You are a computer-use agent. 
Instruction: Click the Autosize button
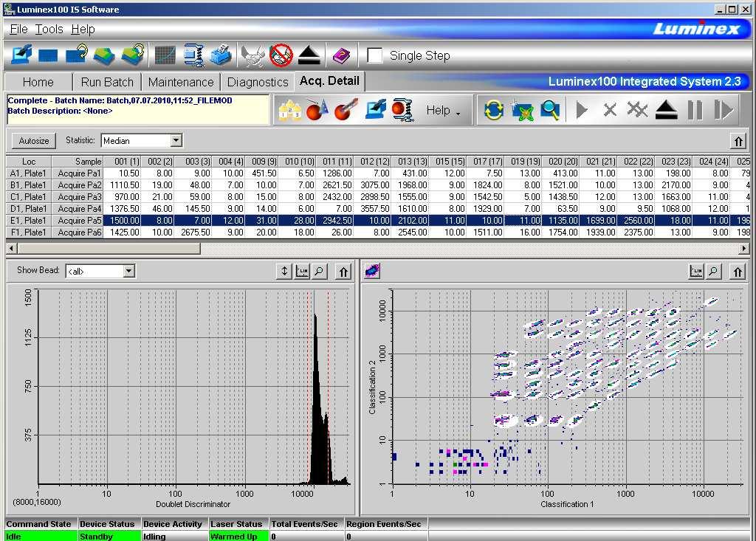coord(34,141)
